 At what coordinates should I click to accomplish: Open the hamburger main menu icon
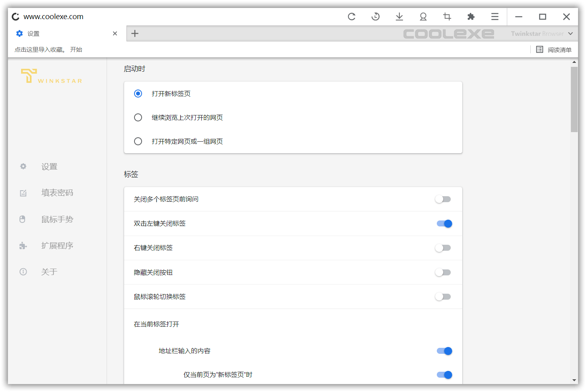click(494, 17)
